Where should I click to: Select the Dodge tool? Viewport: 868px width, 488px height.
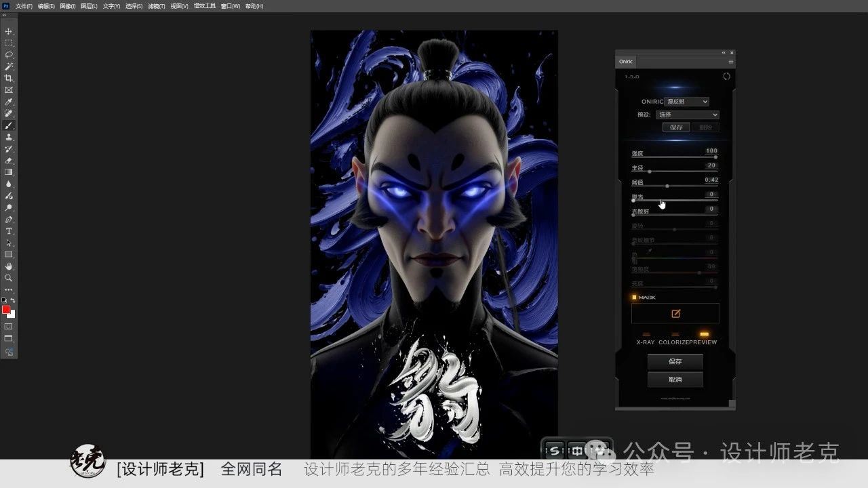point(9,207)
